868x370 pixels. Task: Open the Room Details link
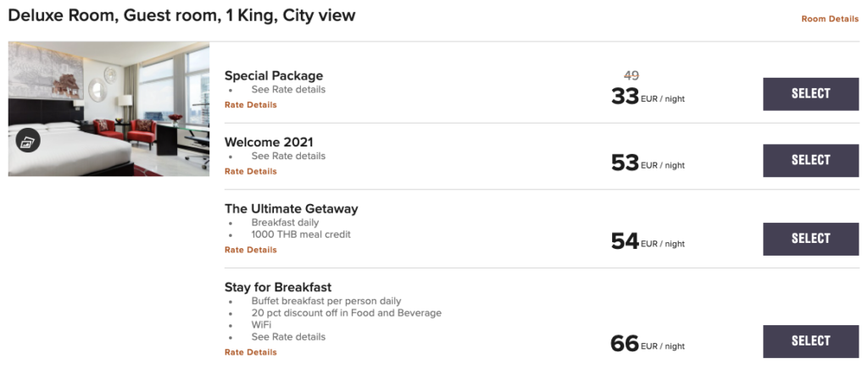[x=829, y=19]
